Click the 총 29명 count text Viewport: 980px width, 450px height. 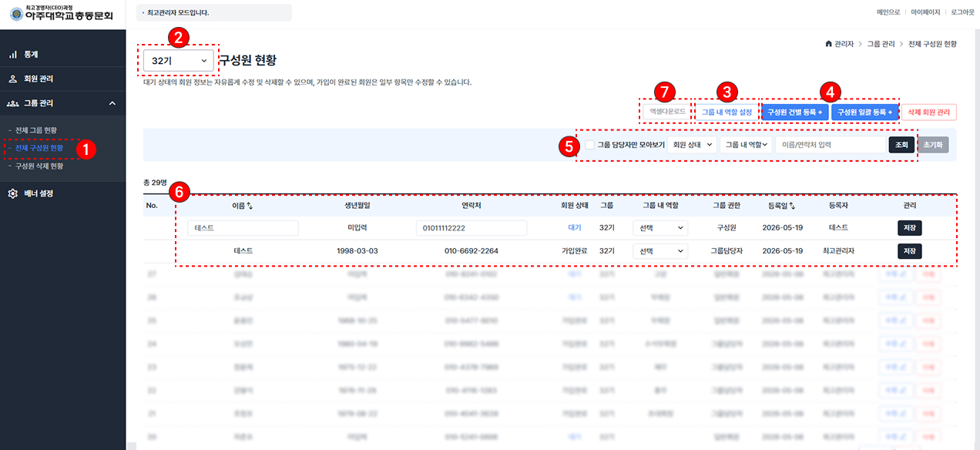155,183
